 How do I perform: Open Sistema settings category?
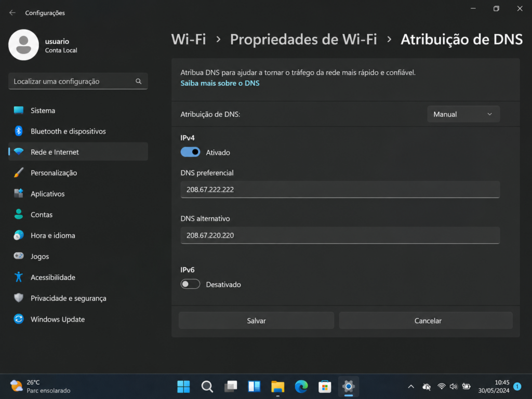78,110
